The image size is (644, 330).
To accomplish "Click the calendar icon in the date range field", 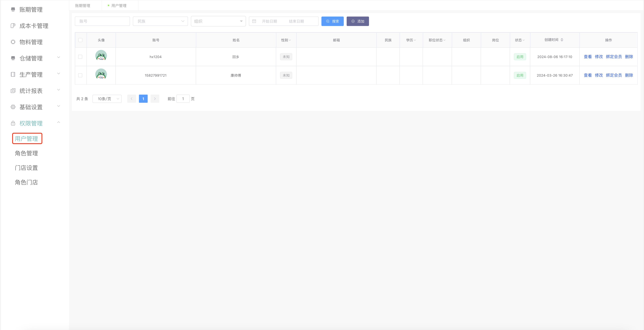I will 254,21.
